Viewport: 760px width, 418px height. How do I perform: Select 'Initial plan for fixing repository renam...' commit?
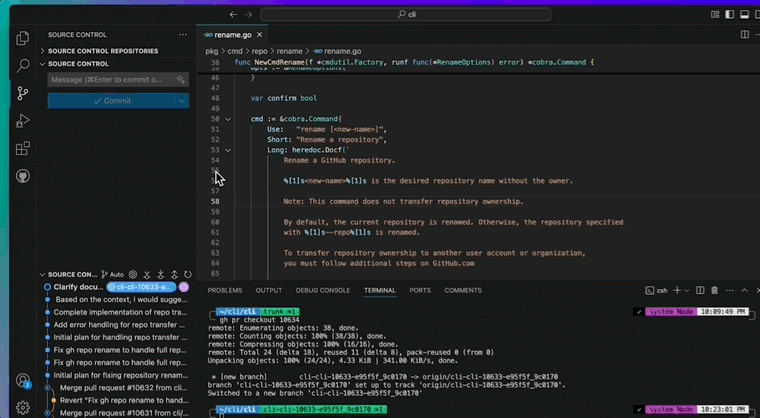[121, 375]
